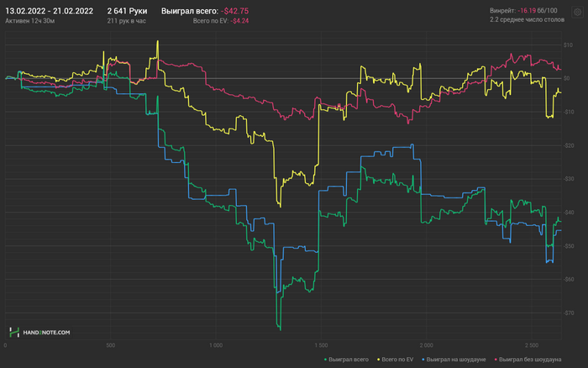Click the 1 500 x-axis label
The width and height of the screenshot is (588, 368).
[321, 345]
